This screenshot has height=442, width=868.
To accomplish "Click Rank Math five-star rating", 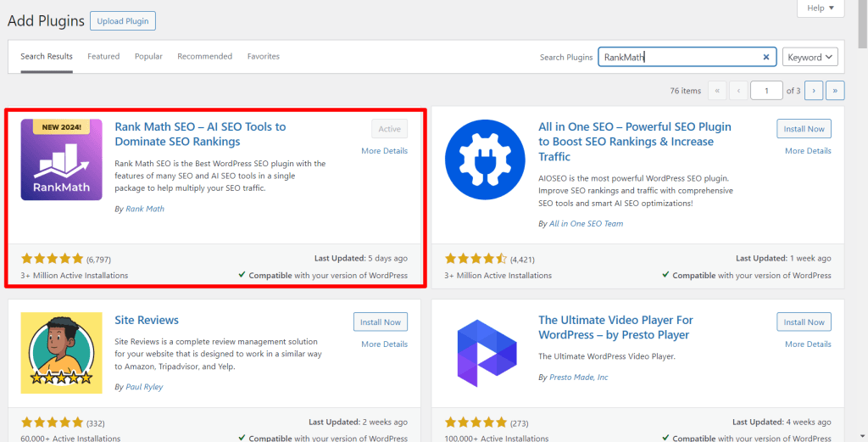I will (52, 259).
